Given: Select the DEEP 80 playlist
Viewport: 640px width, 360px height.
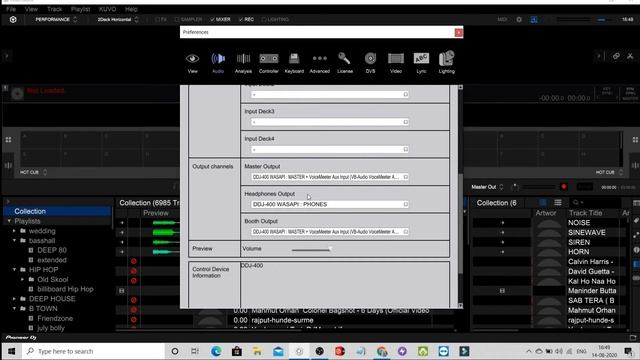Looking at the screenshot, I should [52, 250].
